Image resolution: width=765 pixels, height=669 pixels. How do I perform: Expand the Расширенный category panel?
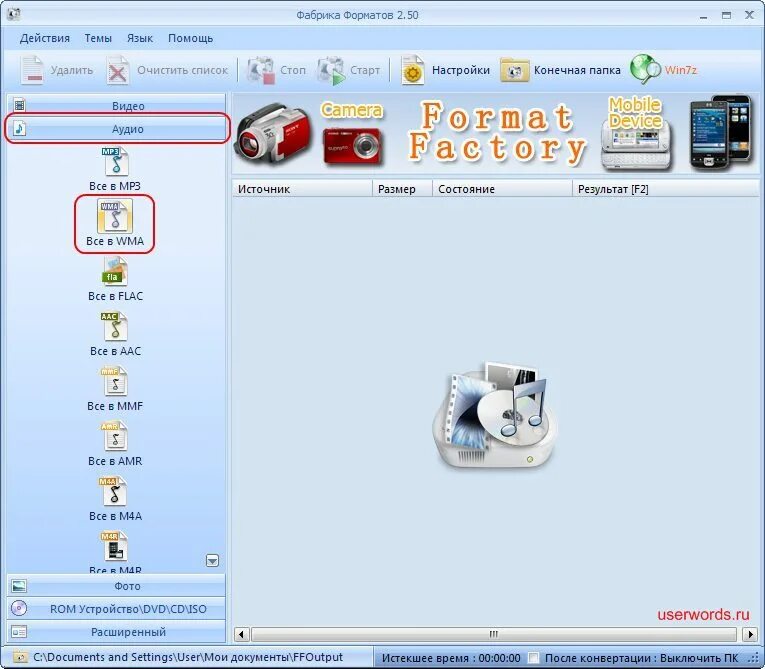pos(116,631)
